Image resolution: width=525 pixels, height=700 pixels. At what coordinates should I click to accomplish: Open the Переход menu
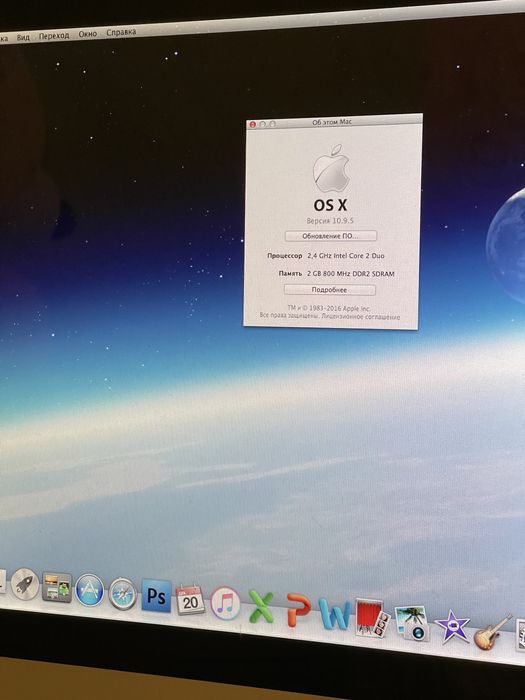[x=54, y=36]
